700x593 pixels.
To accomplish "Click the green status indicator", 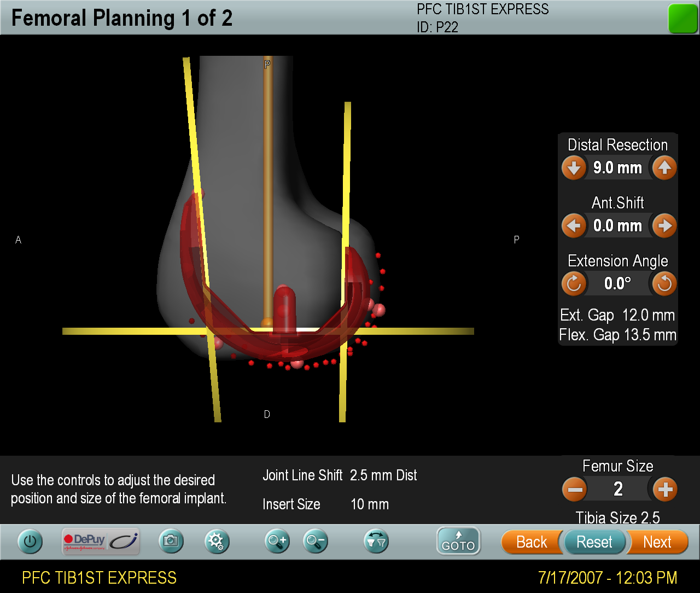I will (682, 19).
